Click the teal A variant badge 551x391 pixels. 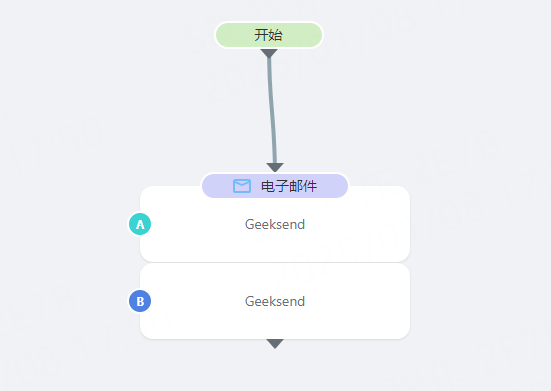point(140,224)
